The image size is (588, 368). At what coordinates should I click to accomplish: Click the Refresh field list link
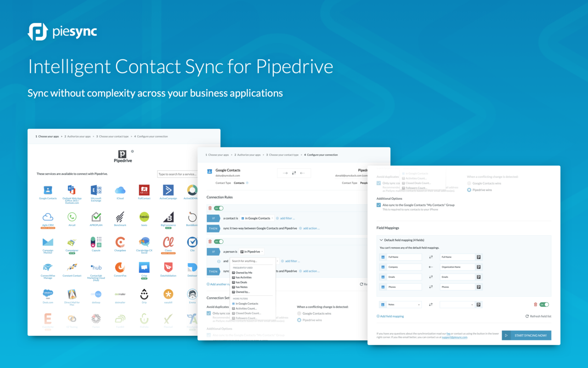[540, 316]
